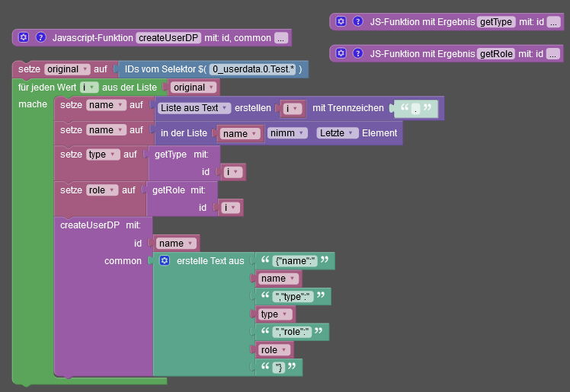The height and width of the screenshot is (392, 570).
Task: Edit text field '{"name":"'
Action: 295,260
